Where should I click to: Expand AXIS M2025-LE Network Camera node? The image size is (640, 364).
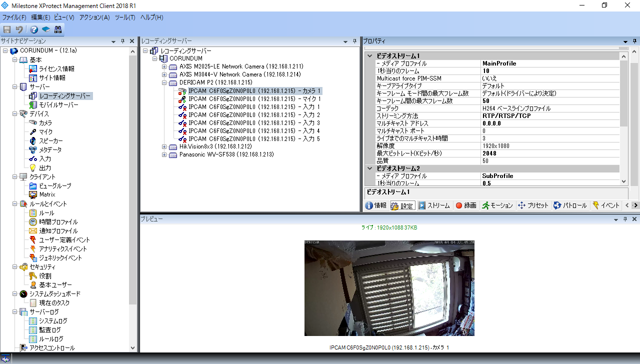[164, 66]
